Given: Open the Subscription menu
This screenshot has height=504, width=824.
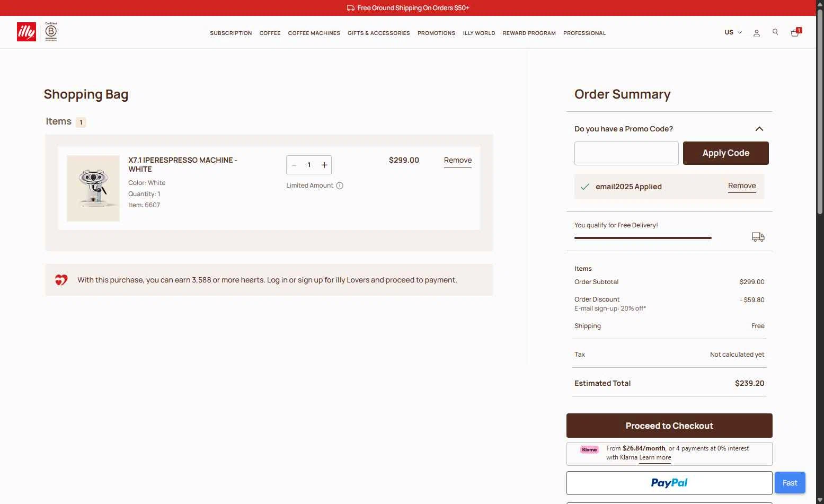Looking at the screenshot, I should pyautogui.click(x=231, y=33).
